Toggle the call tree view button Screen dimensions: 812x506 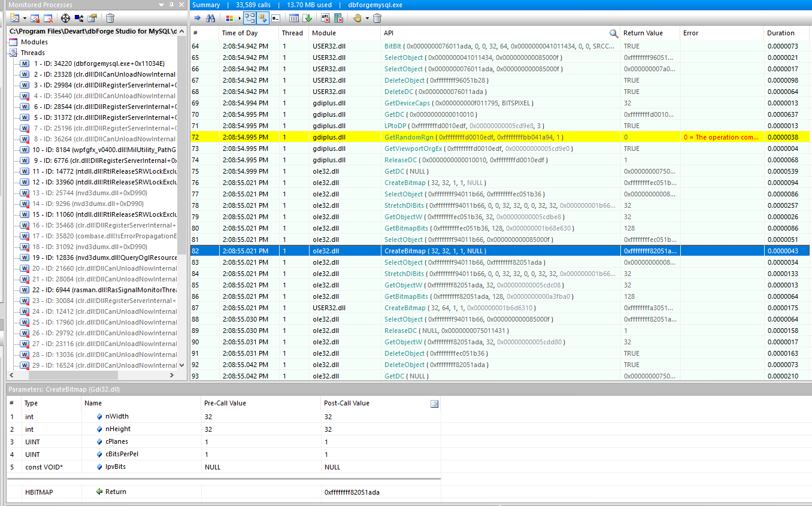pyautogui.click(x=249, y=18)
